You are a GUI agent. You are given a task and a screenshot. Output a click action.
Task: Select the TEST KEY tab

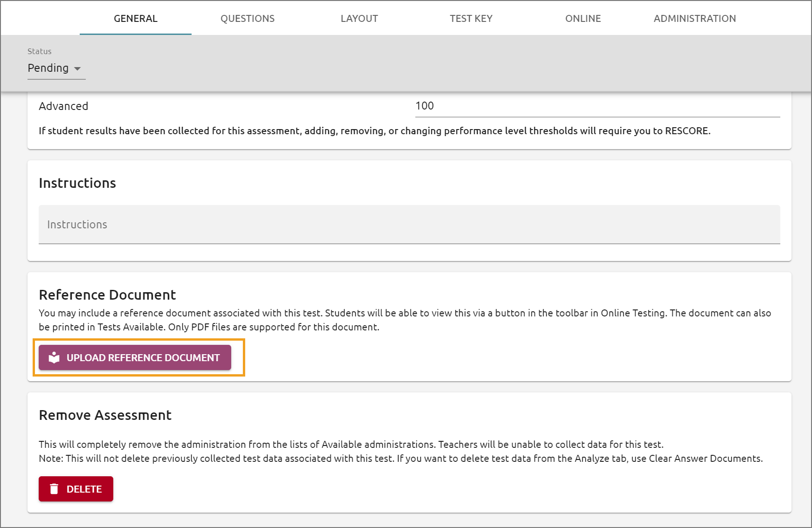(471, 19)
